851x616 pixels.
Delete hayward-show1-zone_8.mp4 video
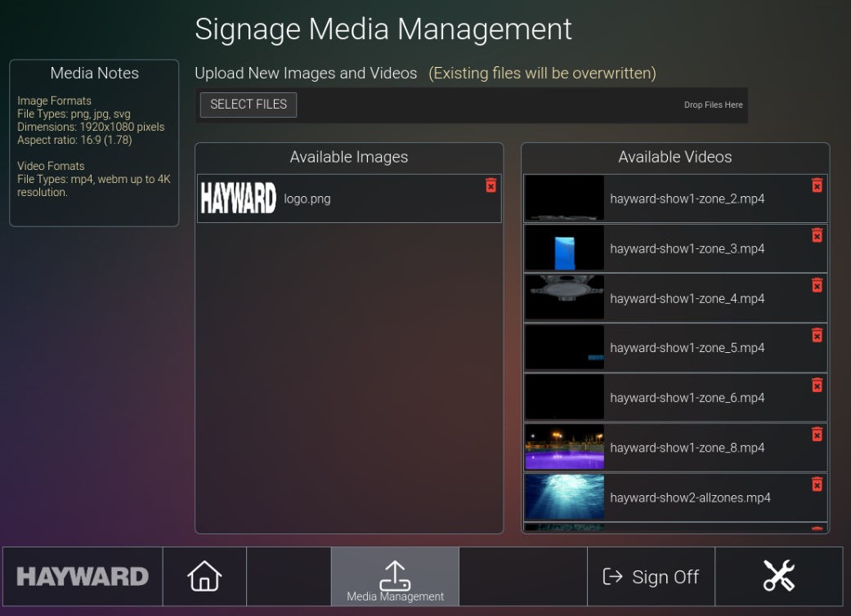click(817, 435)
